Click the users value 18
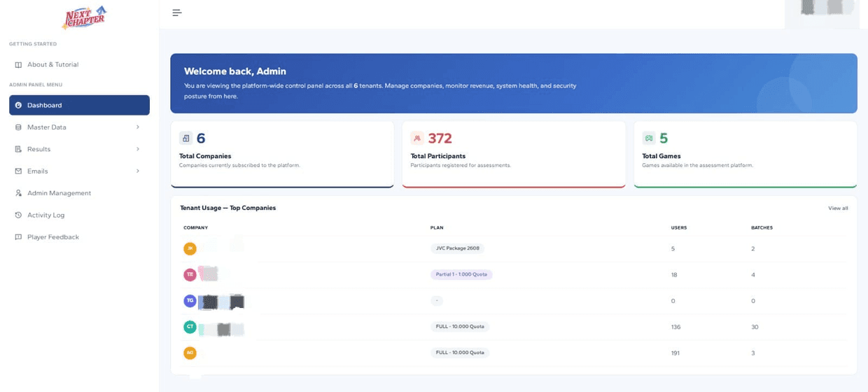This screenshot has width=868, height=392. tap(674, 274)
